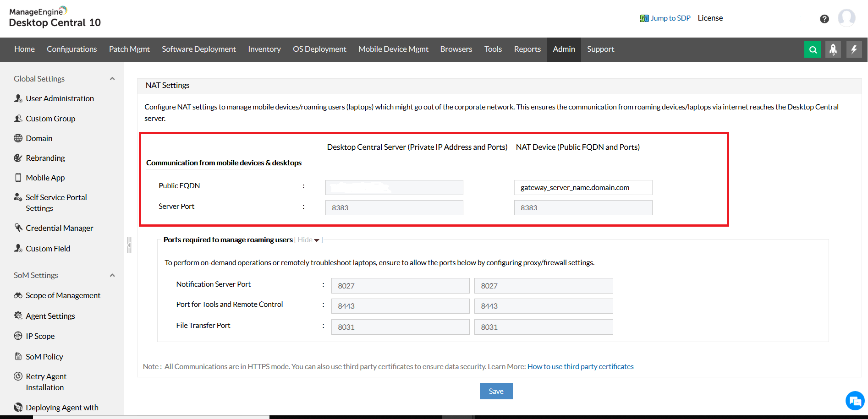Collapse the SoM Settings section
This screenshot has height=419, width=868.
112,275
